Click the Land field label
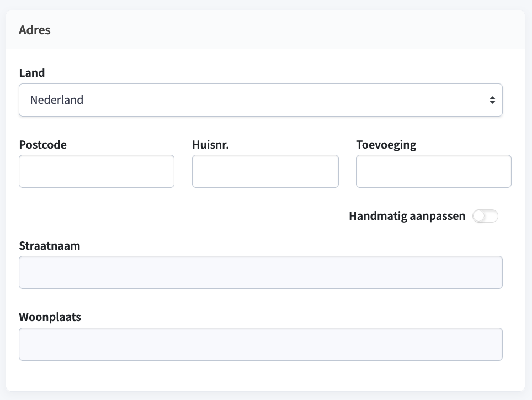 point(32,73)
